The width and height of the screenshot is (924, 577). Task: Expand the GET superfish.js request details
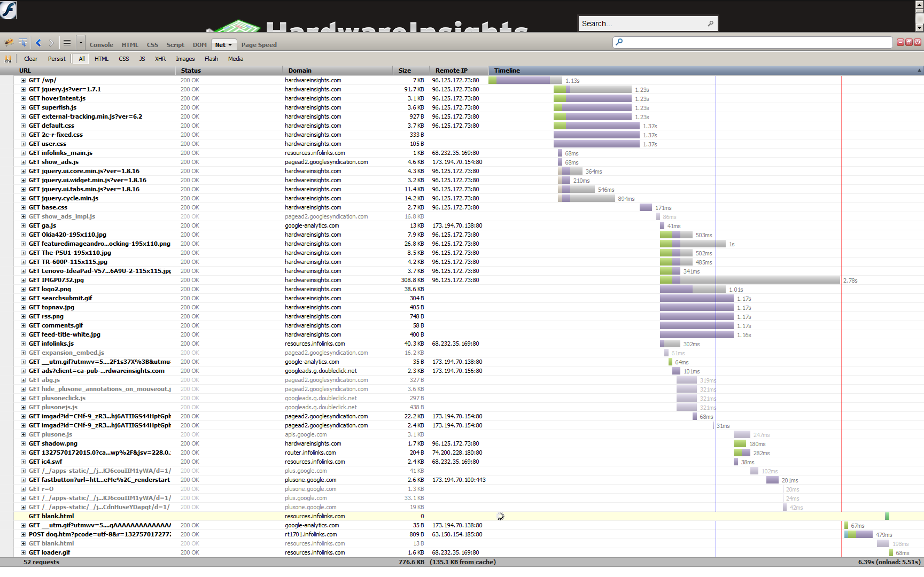point(23,108)
